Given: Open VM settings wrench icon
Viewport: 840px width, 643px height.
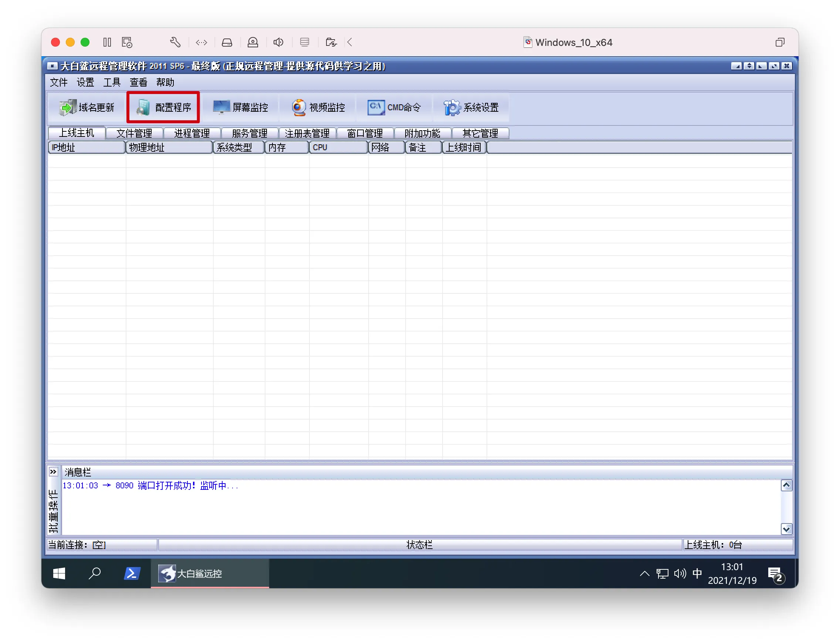Looking at the screenshot, I should pos(175,43).
